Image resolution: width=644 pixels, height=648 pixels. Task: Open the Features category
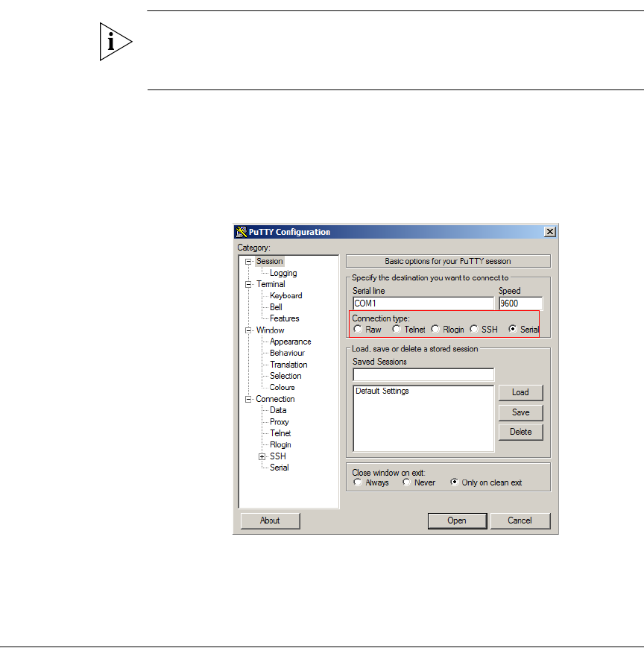[x=284, y=318]
